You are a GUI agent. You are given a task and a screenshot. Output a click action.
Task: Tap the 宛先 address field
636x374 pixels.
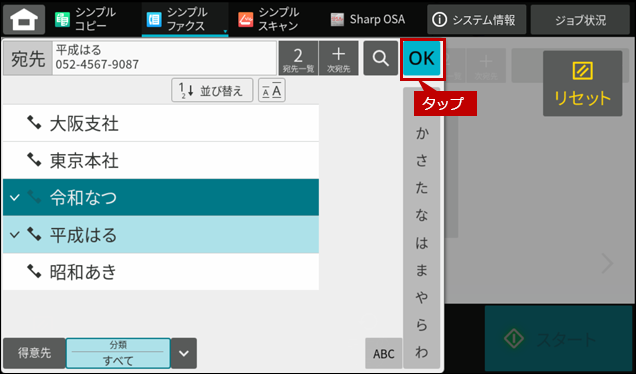click(x=164, y=58)
